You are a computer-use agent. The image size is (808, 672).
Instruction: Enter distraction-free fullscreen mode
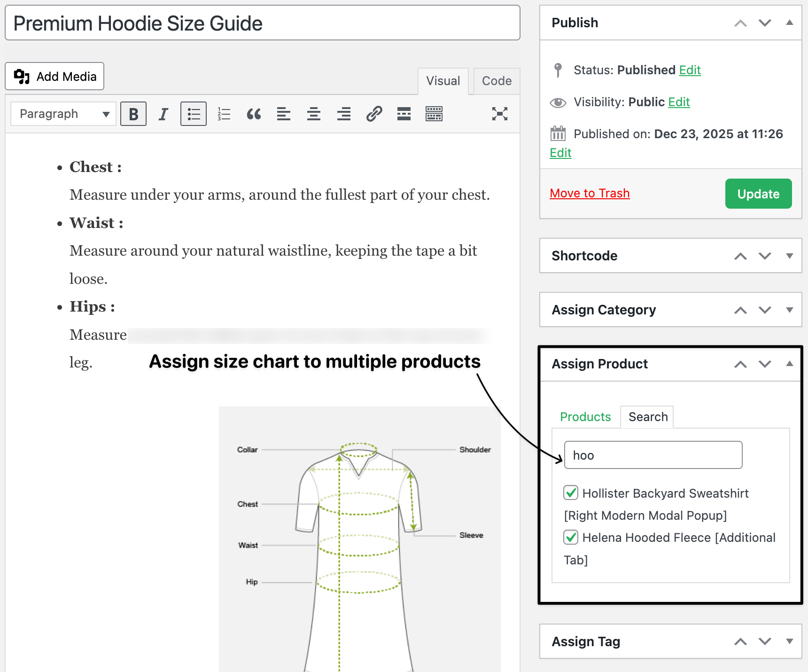click(499, 114)
